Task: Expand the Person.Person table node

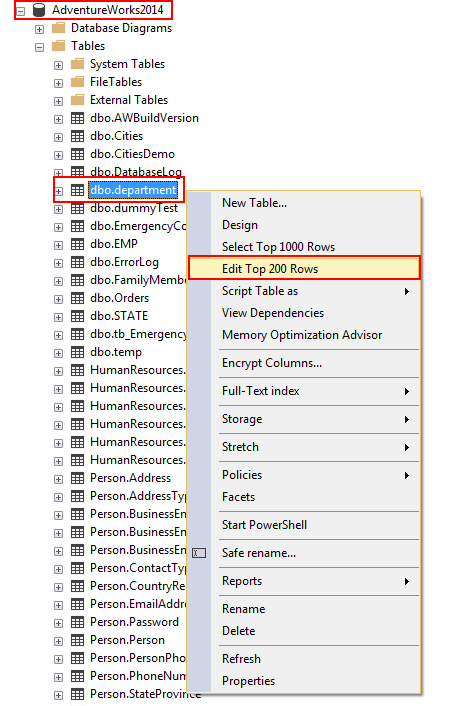Action: click(59, 642)
